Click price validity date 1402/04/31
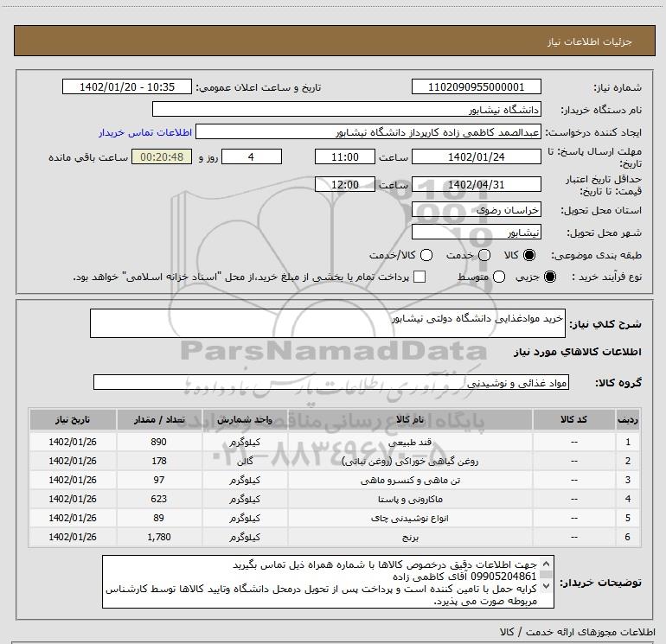The width and height of the screenshot is (666, 644). tap(476, 184)
